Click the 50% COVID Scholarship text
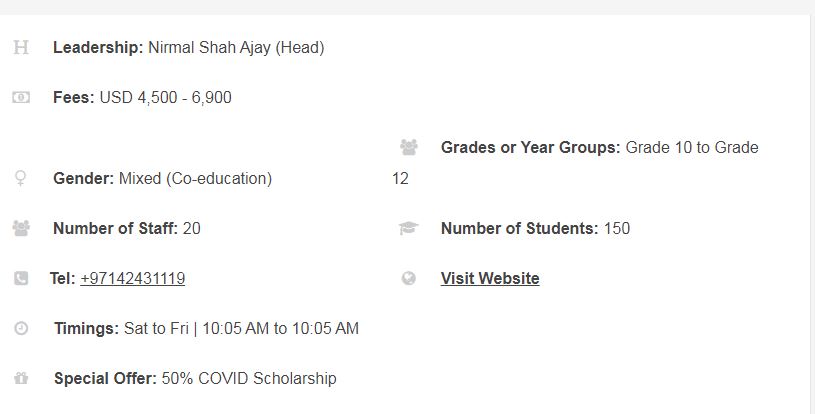The height and width of the screenshot is (414, 815). (x=249, y=378)
